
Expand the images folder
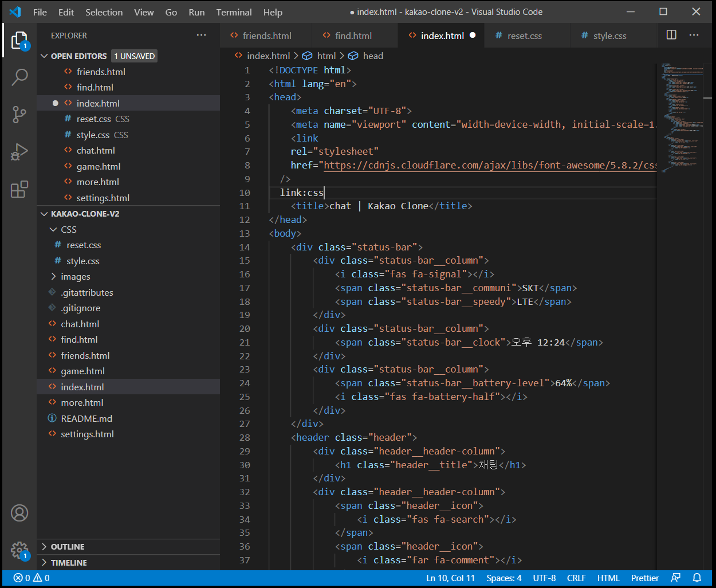pos(53,277)
